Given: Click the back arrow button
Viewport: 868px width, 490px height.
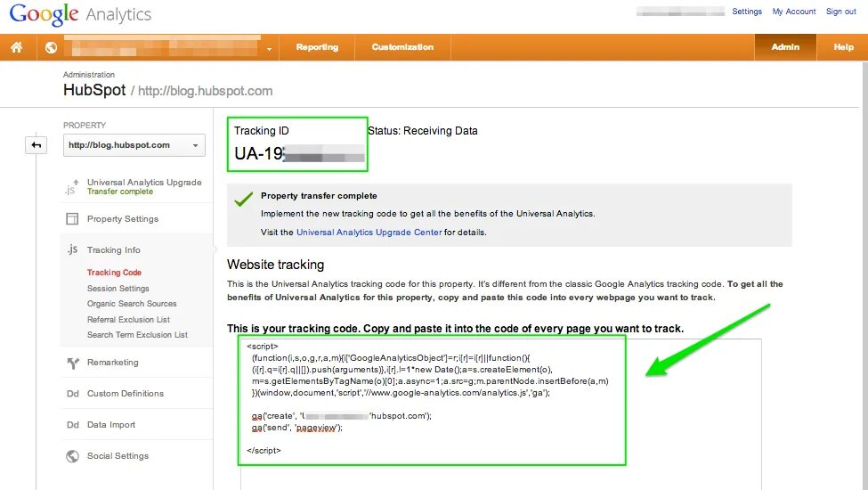Looking at the screenshot, I should [36, 145].
